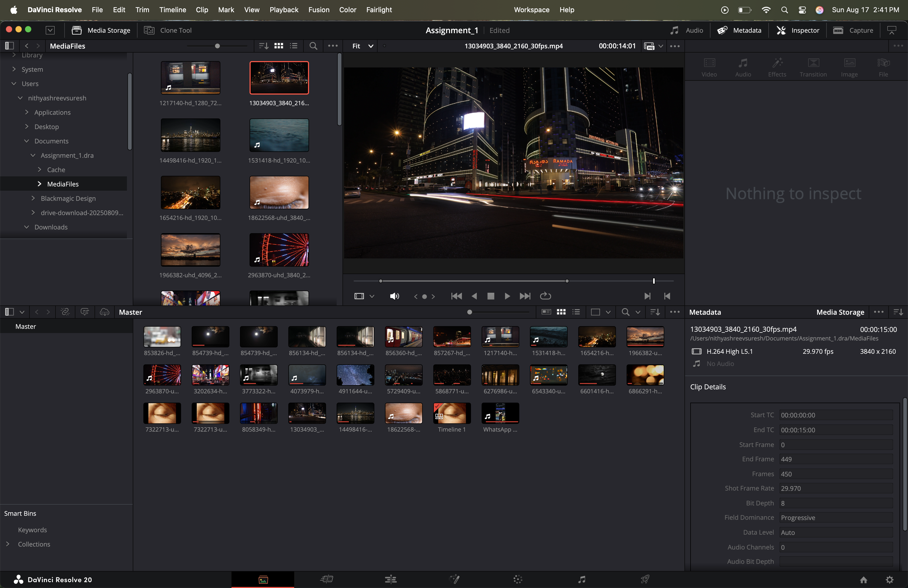908x588 pixels.
Task: Go to the Fairlight audio page
Action: (x=581, y=579)
